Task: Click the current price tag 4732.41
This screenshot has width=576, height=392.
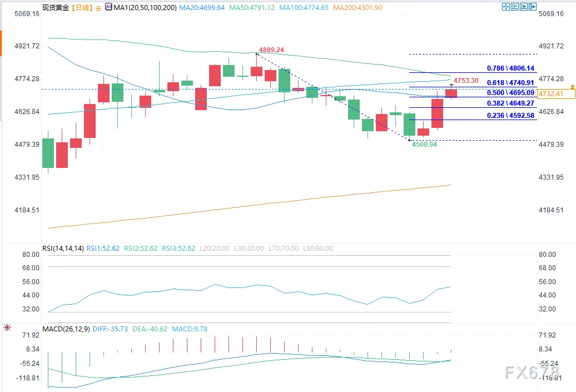Action: [x=556, y=93]
